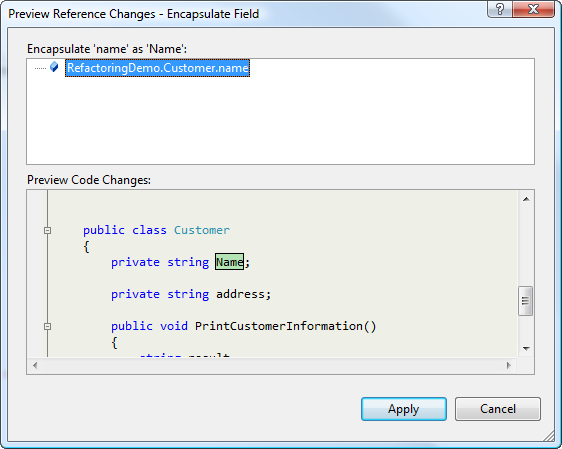Click the field icon beside RefactoringDemo.Customer.name
The image size is (562, 449).
tap(54, 67)
